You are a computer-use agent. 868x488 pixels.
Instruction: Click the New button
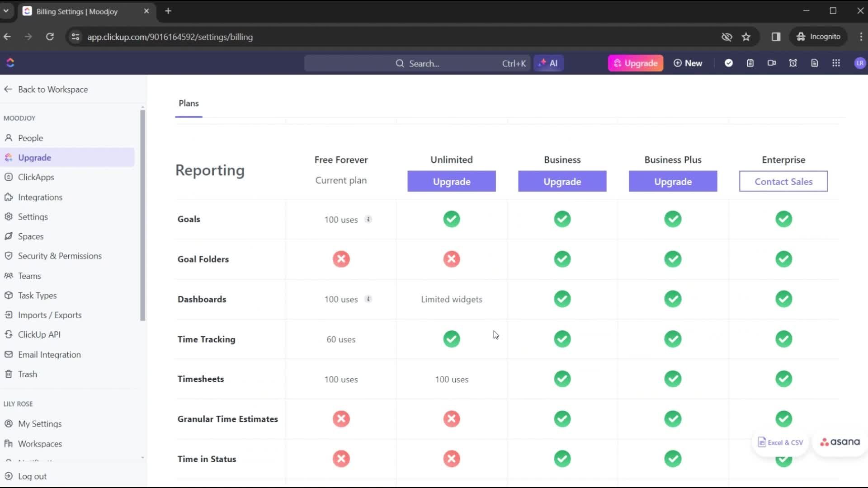click(x=688, y=63)
